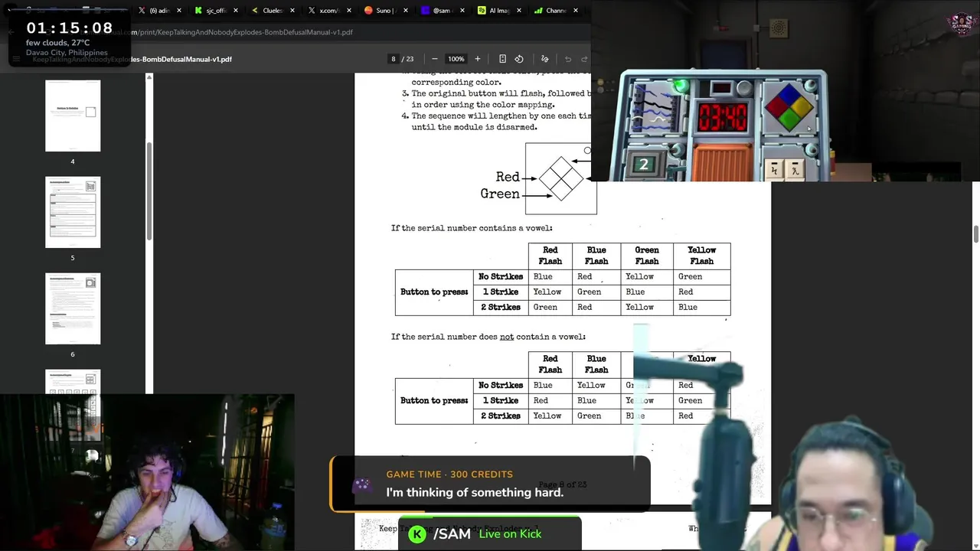Close the Channel tab
Viewport: 980px width, 551px height.
tap(576, 11)
